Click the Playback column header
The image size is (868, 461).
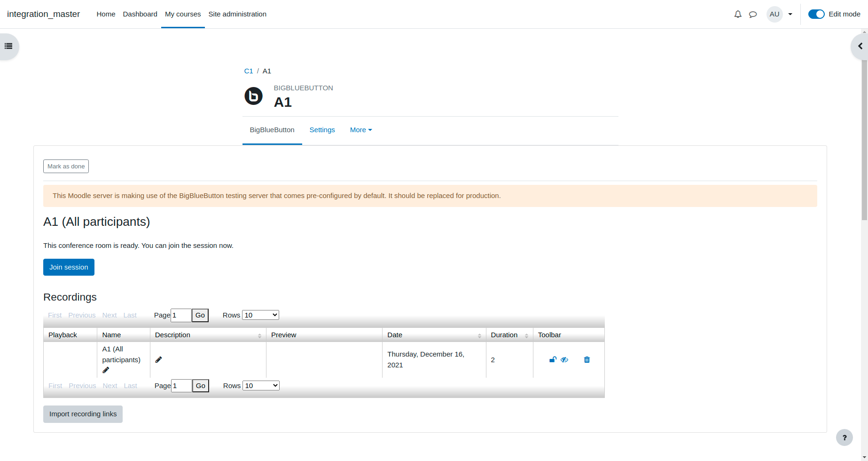pos(70,335)
